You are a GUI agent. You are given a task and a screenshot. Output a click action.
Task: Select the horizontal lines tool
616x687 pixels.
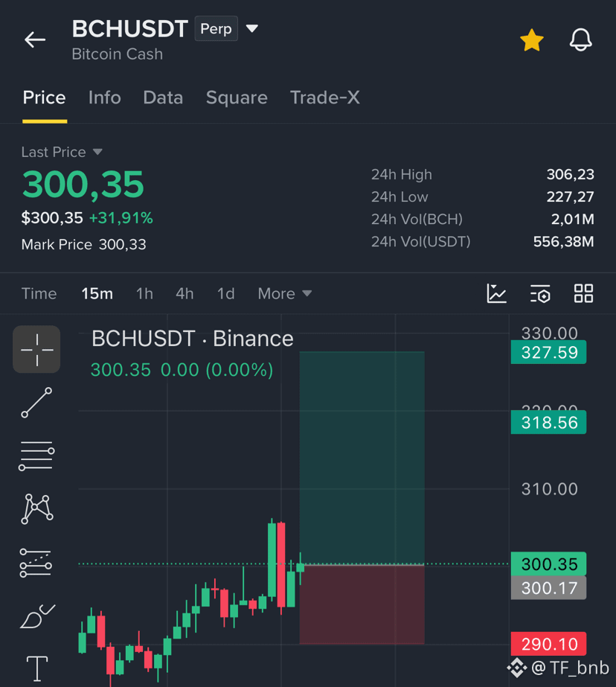(36, 456)
